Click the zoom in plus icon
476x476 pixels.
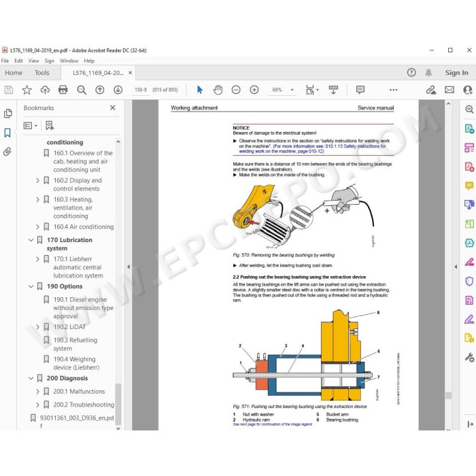point(254,90)
